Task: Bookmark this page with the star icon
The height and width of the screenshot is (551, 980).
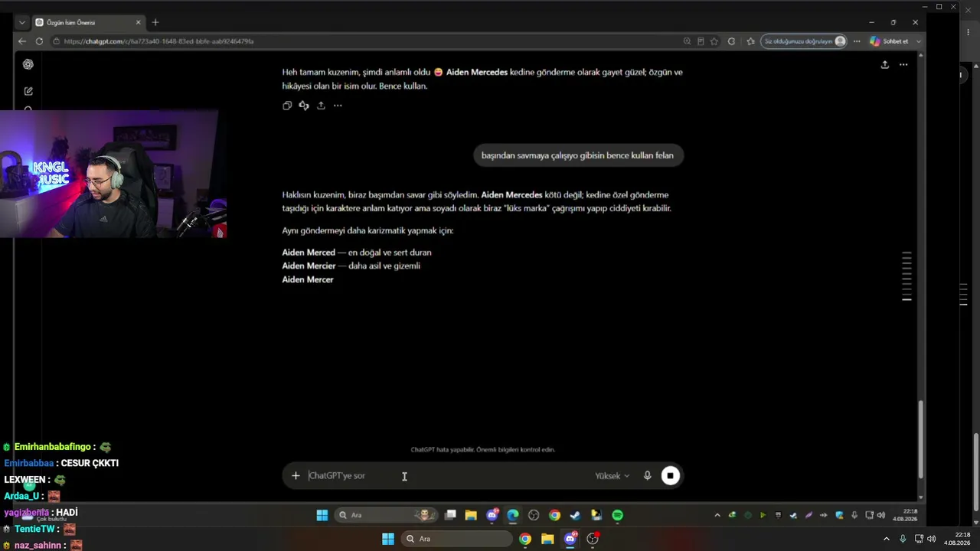Action: (x=714, y=41)
